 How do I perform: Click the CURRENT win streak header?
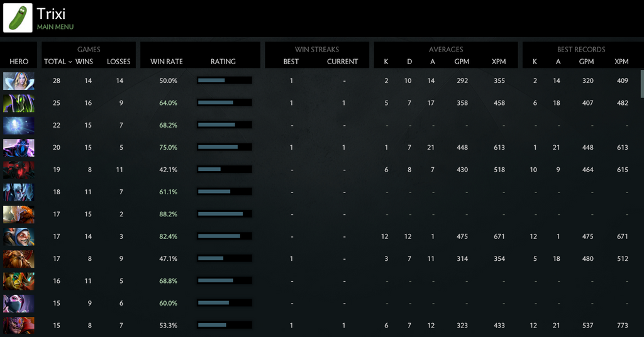point(342,62)
